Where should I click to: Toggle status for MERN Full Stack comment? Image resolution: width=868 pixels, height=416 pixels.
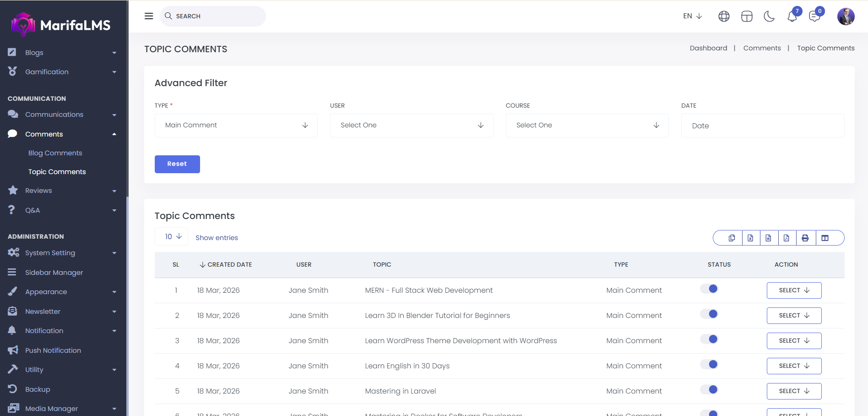[709, 289]
